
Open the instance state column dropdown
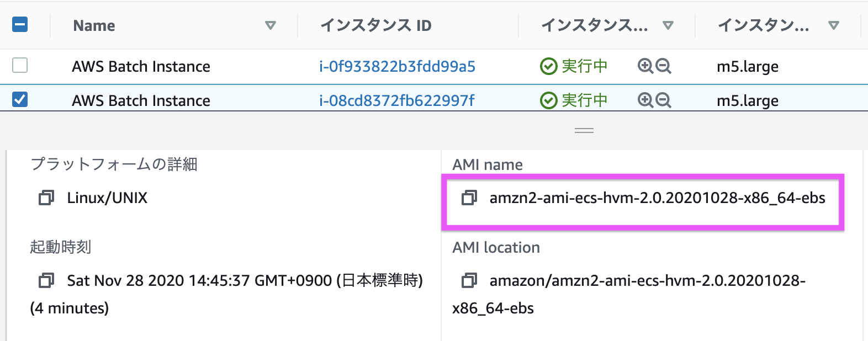pos(669,25)
